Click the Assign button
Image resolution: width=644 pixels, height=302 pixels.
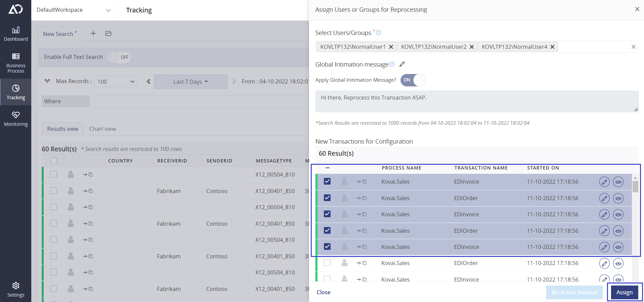pyautogui.click(x=624, y=292)
